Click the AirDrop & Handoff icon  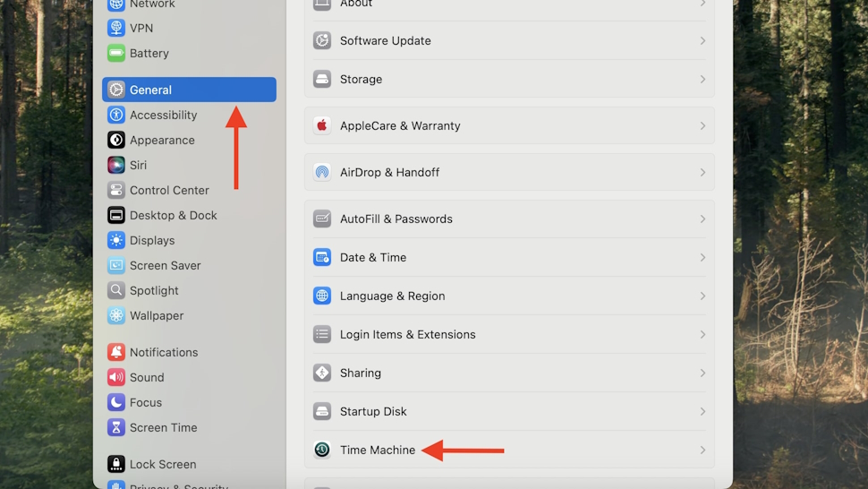[x=322, y=172]
